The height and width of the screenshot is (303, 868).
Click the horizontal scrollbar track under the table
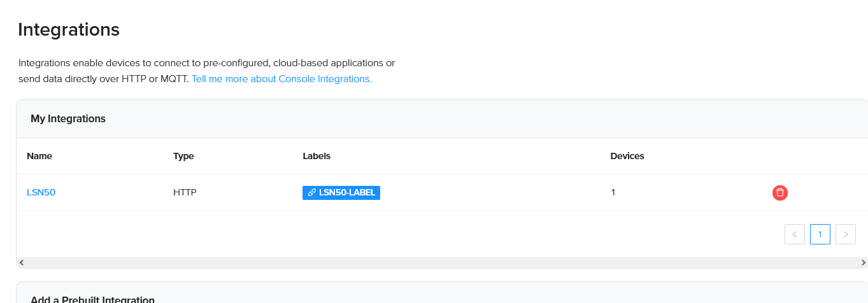tap(442, 262)
